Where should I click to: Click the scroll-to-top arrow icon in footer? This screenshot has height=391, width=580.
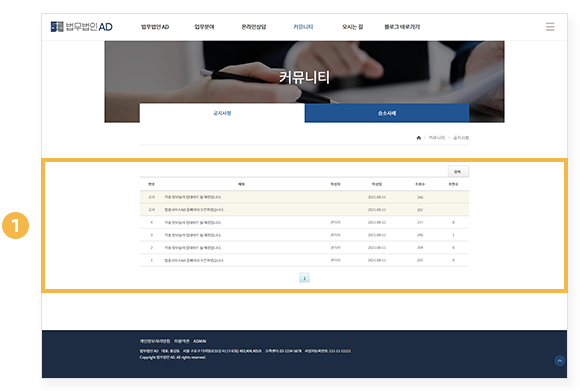pyautogui.click(x=559, y=360)
